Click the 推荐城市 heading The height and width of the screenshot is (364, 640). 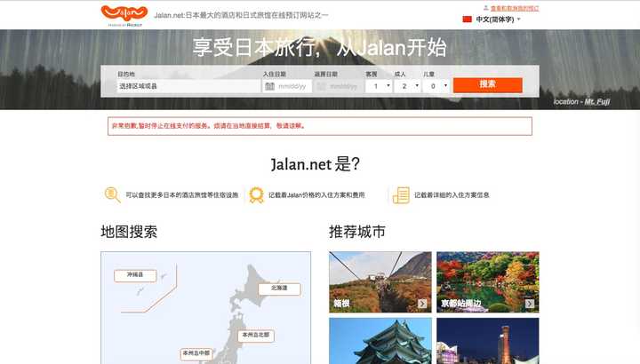coord(357,232)
